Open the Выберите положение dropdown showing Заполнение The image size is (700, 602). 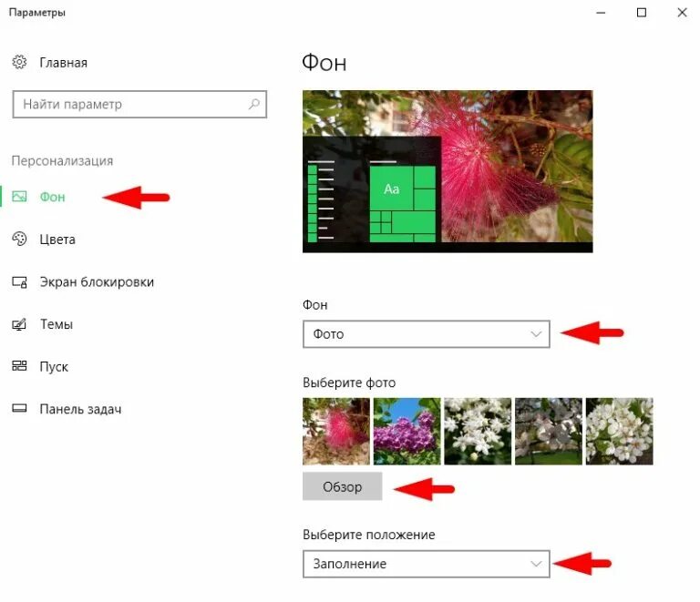(x=427, y=564)
